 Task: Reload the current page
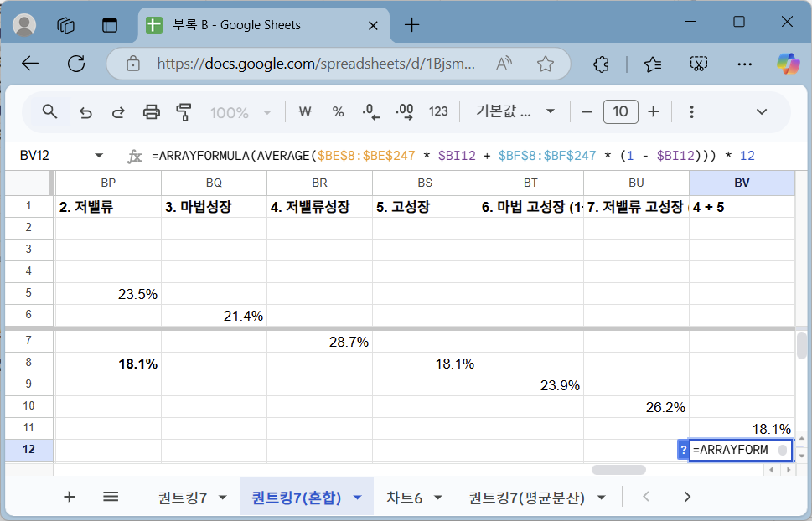click(x=76, y=64)
